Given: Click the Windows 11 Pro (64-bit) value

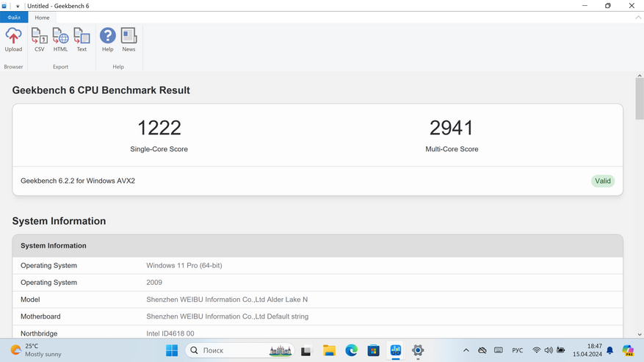Looking at the screenshot, I should (184, 265).
